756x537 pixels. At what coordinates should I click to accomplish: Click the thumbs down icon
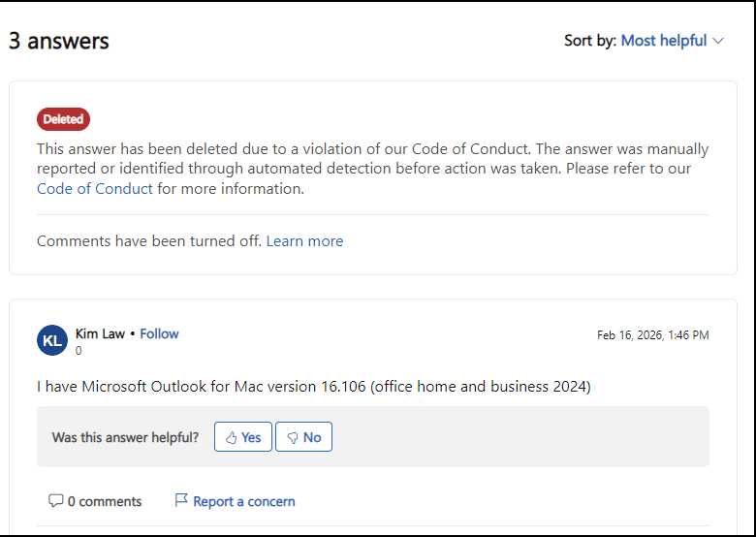coord(293,438)
